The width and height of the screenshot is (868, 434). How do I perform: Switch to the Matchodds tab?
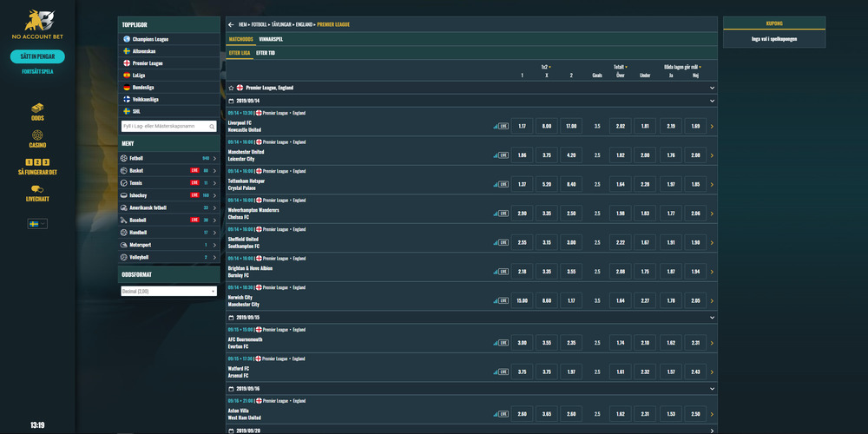(240, 39)
